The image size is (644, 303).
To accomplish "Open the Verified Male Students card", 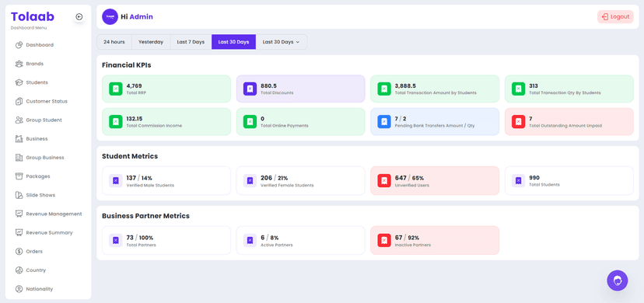I will [x=166, y=181].
